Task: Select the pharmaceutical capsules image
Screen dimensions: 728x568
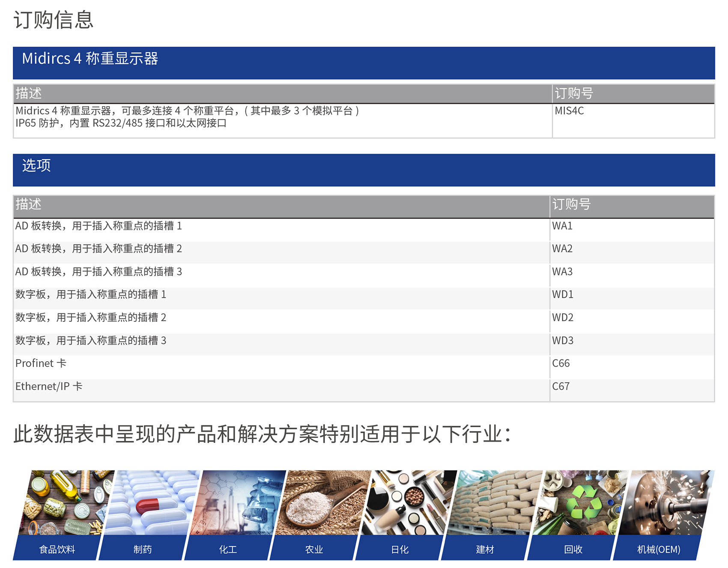Action: point(152,503)
